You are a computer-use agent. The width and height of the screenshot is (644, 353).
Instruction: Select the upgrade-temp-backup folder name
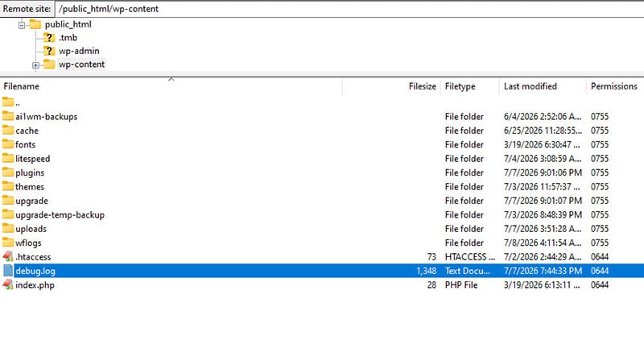(60, 215)
